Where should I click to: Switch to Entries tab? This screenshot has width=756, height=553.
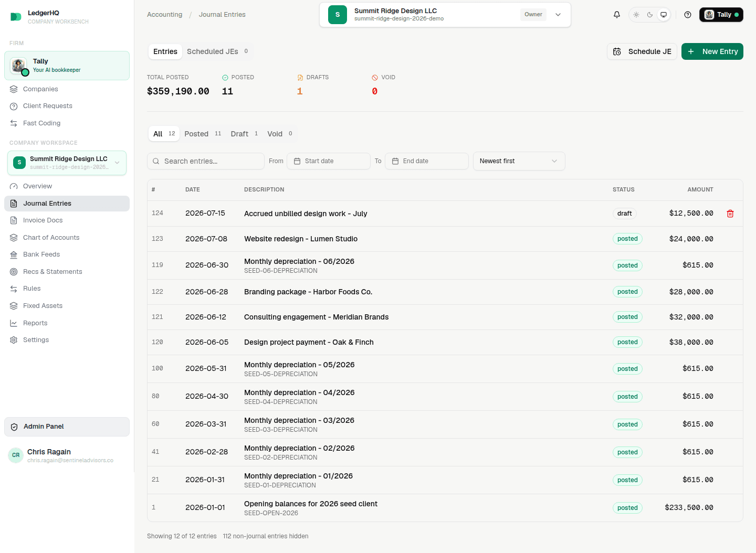click(165, 51)
